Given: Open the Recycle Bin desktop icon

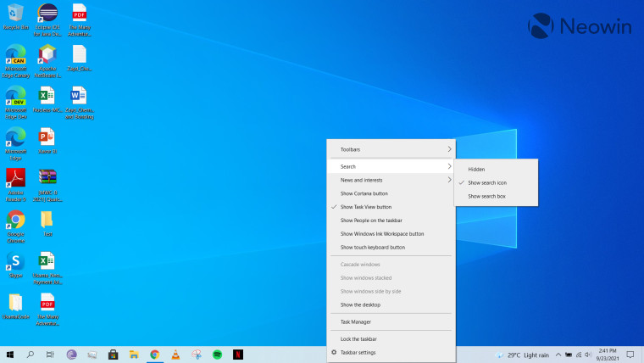Looking at the screenshot, I should [x=15, y=17].
